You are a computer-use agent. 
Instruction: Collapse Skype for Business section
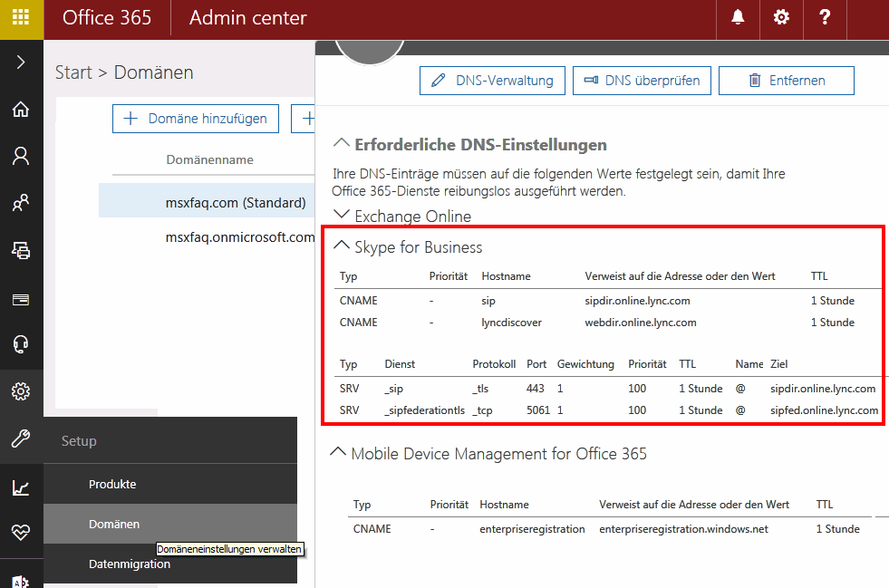click(x=342, y=246)
